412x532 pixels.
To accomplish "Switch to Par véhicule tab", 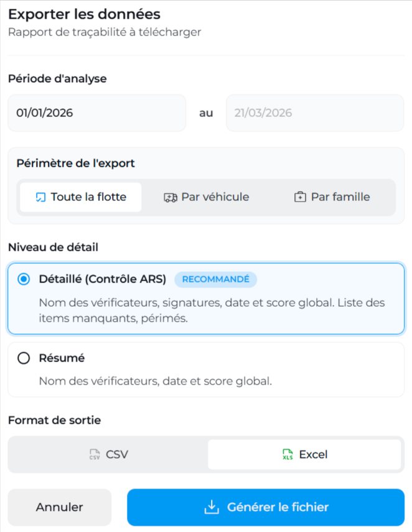I will coord(206,197).
